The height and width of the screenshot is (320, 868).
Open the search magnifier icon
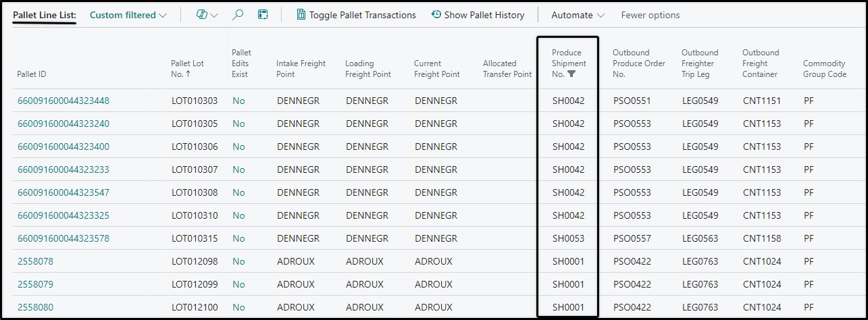click(x=238, y=15)
